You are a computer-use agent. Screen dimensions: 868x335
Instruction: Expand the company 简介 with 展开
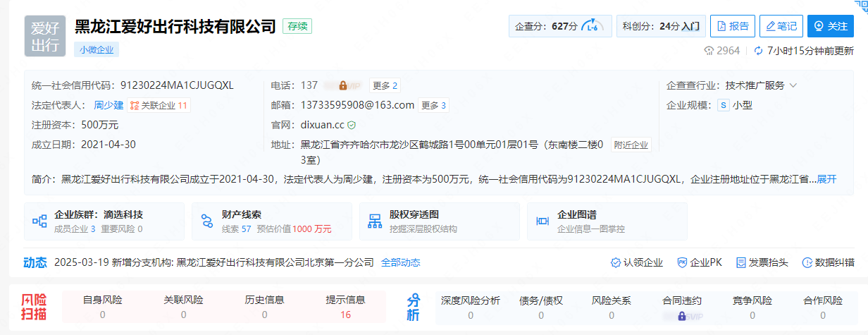(x=826, y=179)
